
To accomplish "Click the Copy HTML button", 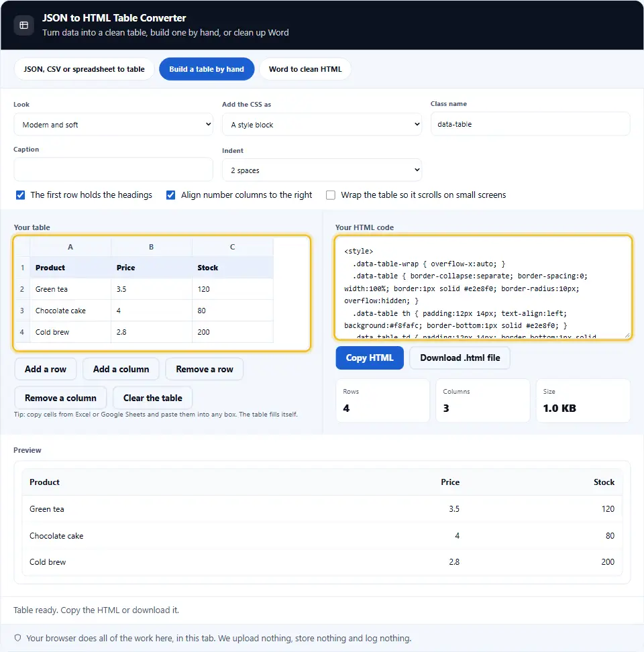I will (x=370, y=358).
